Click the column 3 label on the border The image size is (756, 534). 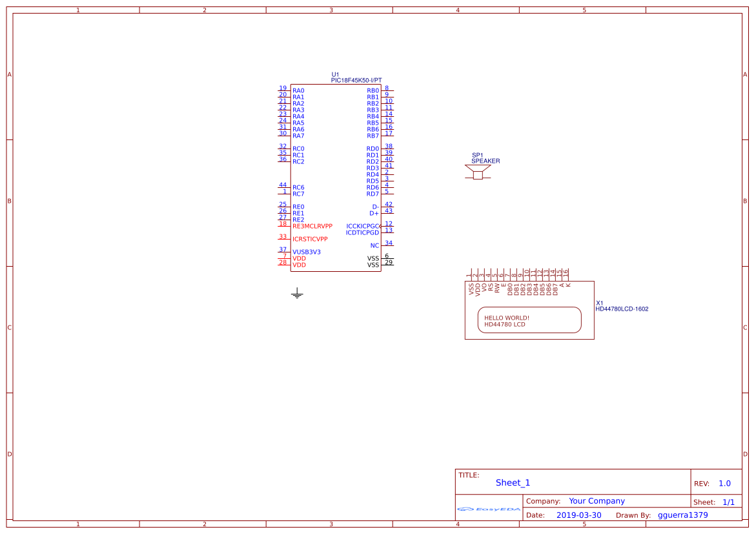(x=330, y=10)
